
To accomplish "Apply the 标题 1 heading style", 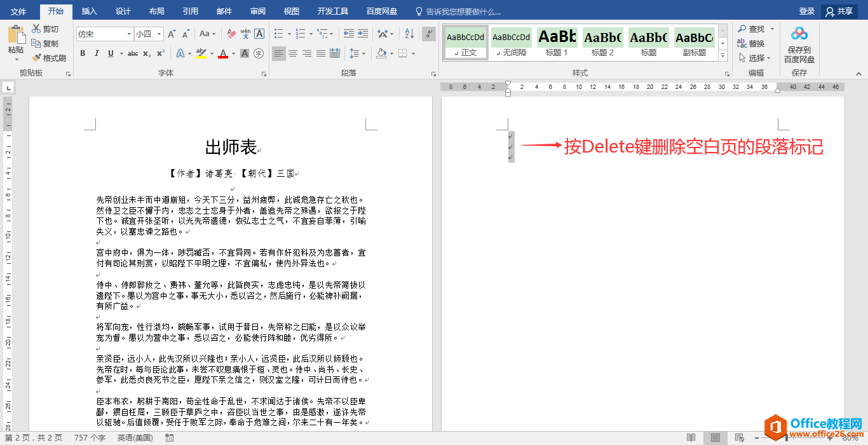I will (557, 43).
